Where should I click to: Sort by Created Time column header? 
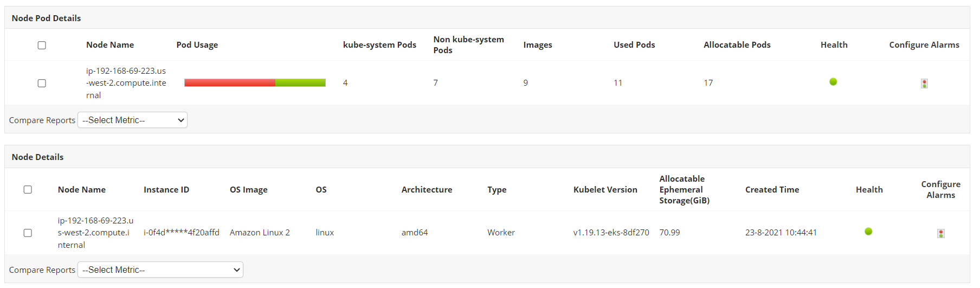click(772, 190)
